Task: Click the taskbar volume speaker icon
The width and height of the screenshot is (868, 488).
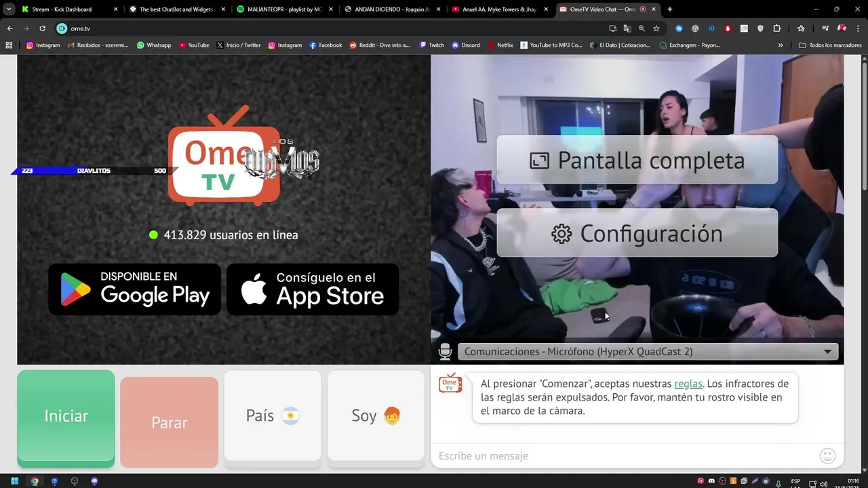Action: coord(823,484)
